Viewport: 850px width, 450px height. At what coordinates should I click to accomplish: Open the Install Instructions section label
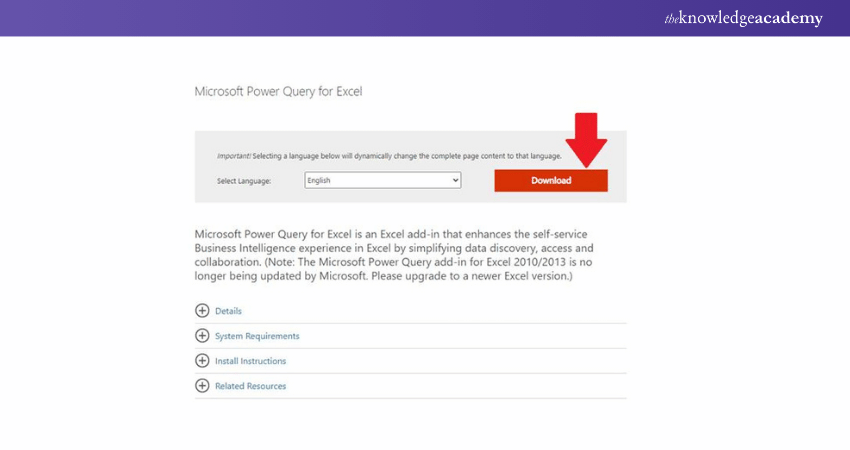point(250,361)
